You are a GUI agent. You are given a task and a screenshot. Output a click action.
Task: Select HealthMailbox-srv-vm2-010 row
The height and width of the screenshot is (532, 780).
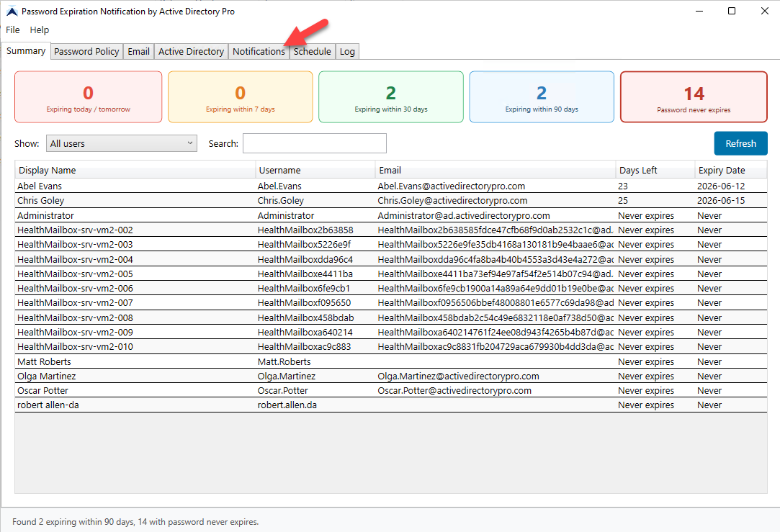(x=391, y=346)
